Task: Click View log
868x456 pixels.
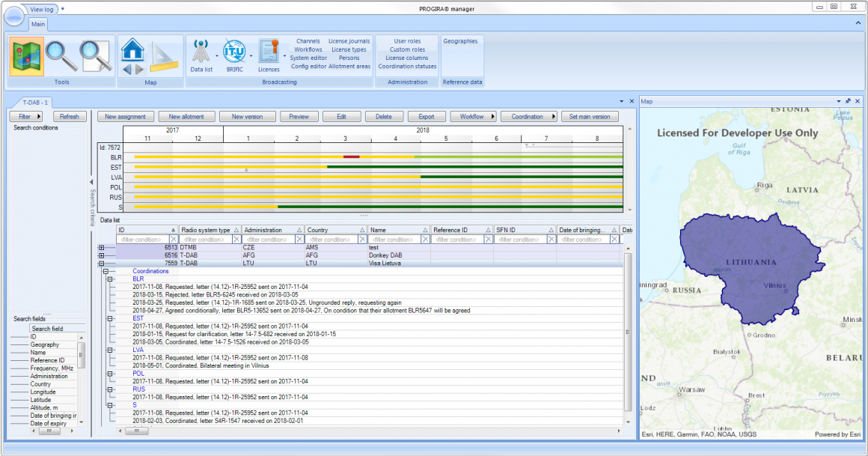Action: point(41,10)
